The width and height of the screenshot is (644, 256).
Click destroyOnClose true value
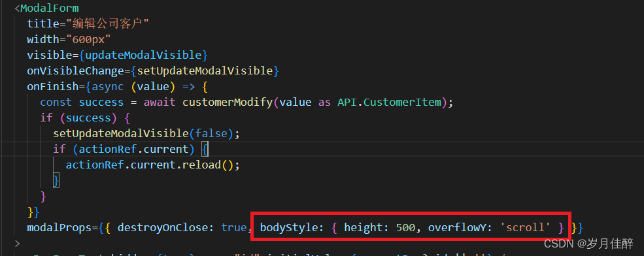(234, 227)
